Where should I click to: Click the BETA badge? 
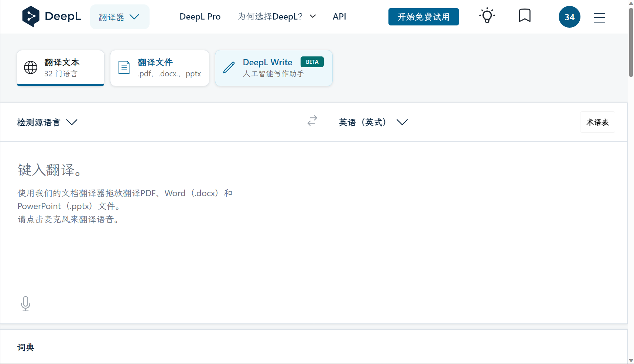pos(312,62)
